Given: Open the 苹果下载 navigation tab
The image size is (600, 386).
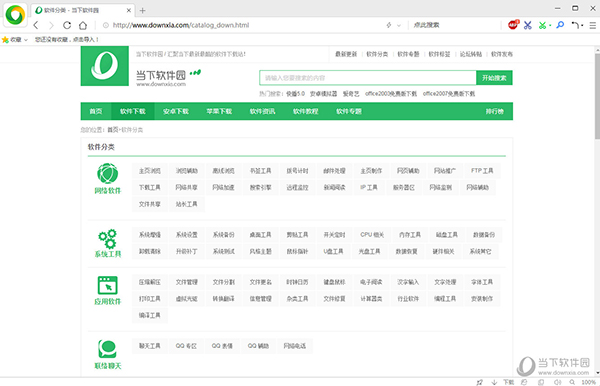Looking at the screenshot, I should [x=219, y=111].
